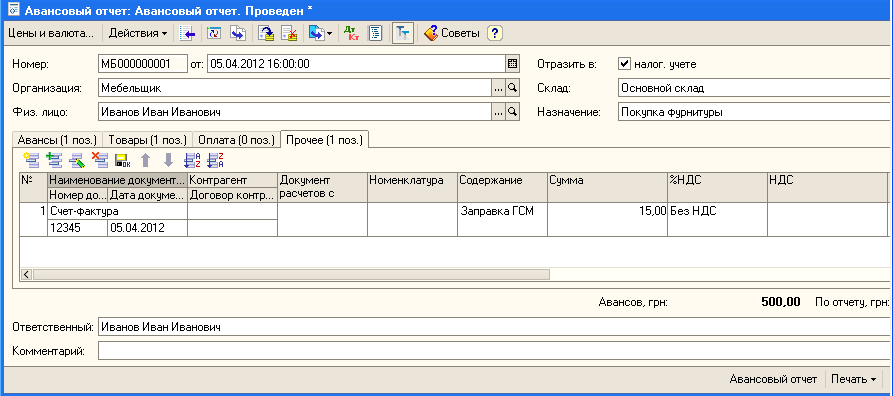The image size is (893, 396).
Task: Click Цены и валюта... button
Action: click(x=50, y=33)
